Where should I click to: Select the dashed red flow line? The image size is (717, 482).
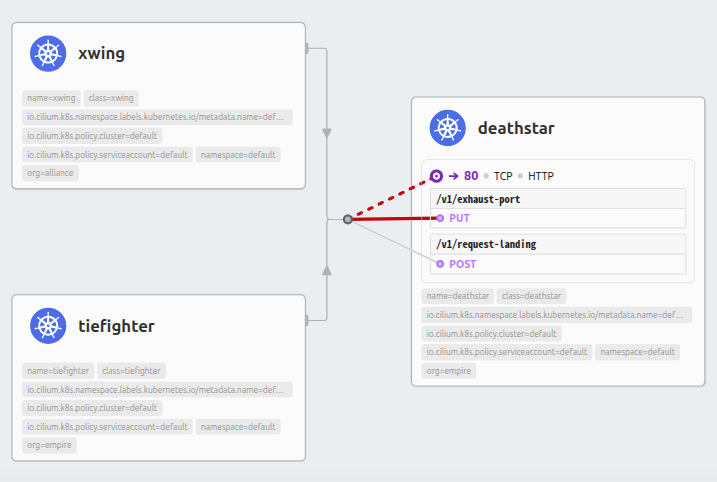tap(392, 197)
